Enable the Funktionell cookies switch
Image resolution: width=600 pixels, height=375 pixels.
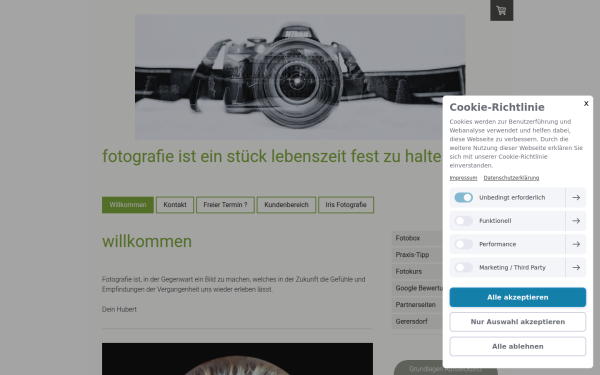[463, 221]
